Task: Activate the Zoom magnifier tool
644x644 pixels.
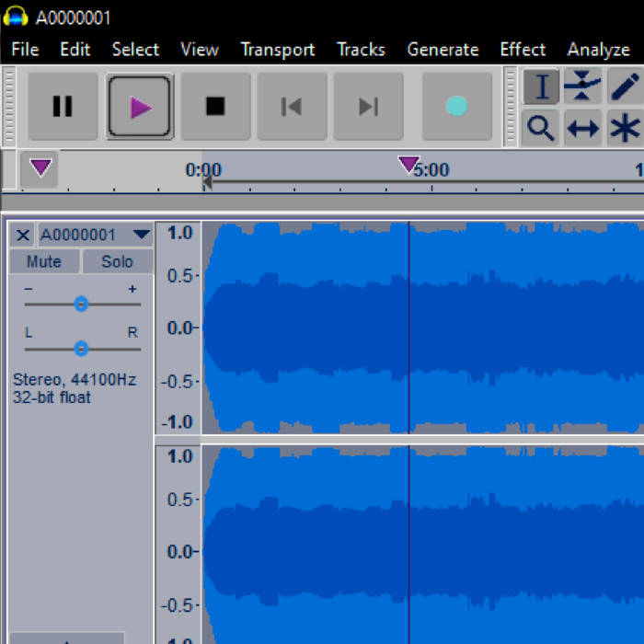Action: click(541, 129)
